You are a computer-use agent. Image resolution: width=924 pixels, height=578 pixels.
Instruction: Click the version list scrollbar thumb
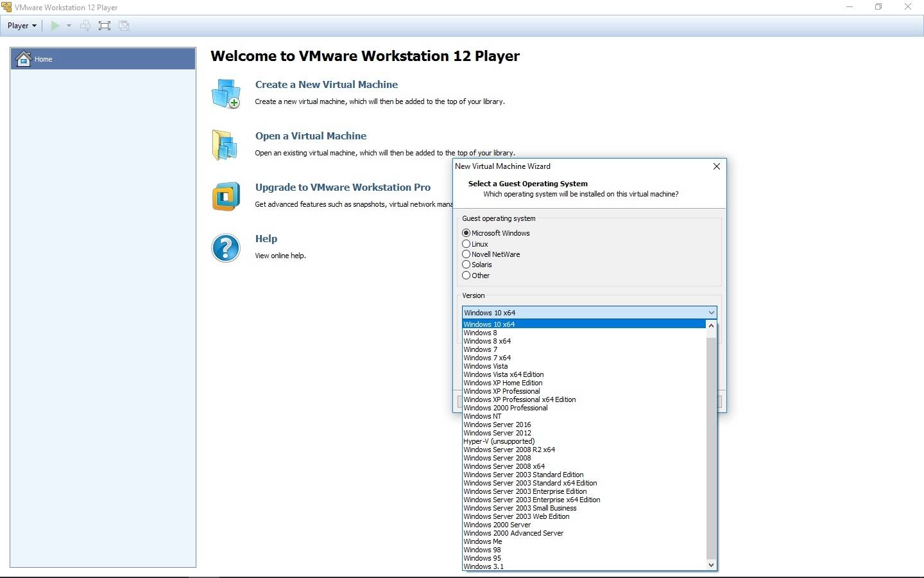711,448
